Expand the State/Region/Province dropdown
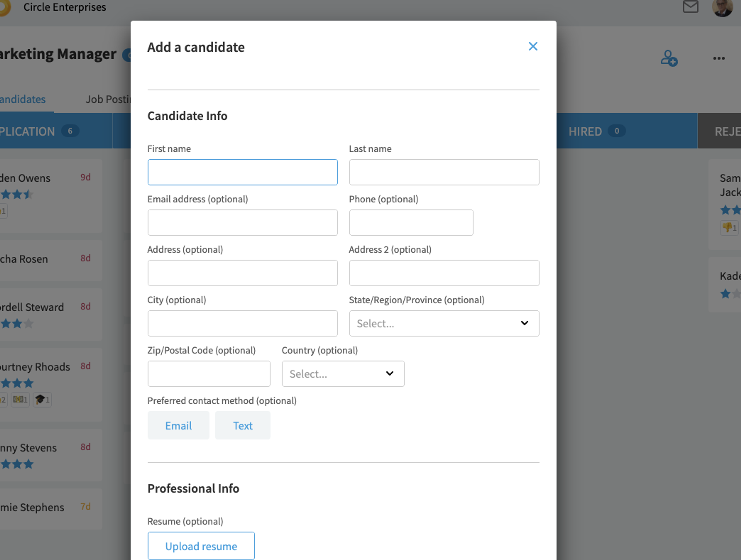Image resolution: width=741 pixels, height=560 pixels. [444, 323]
